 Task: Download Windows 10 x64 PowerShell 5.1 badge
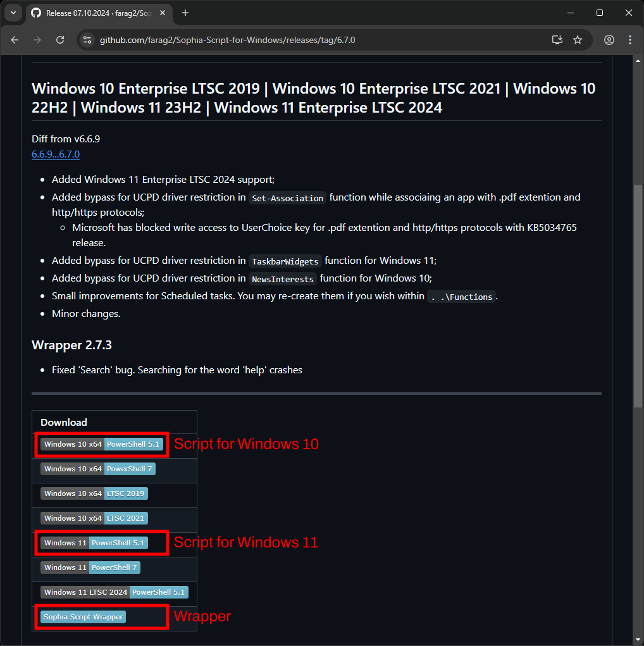coord(102,444)
